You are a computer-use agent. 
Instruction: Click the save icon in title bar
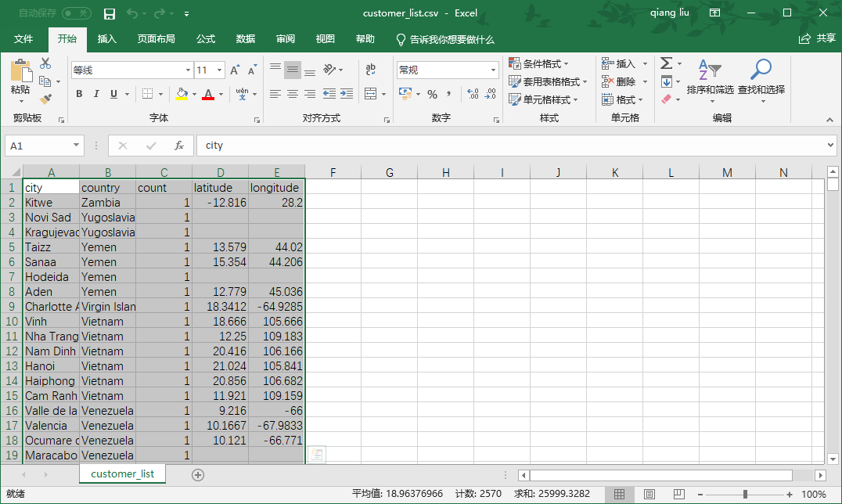(x=110, y=13)
